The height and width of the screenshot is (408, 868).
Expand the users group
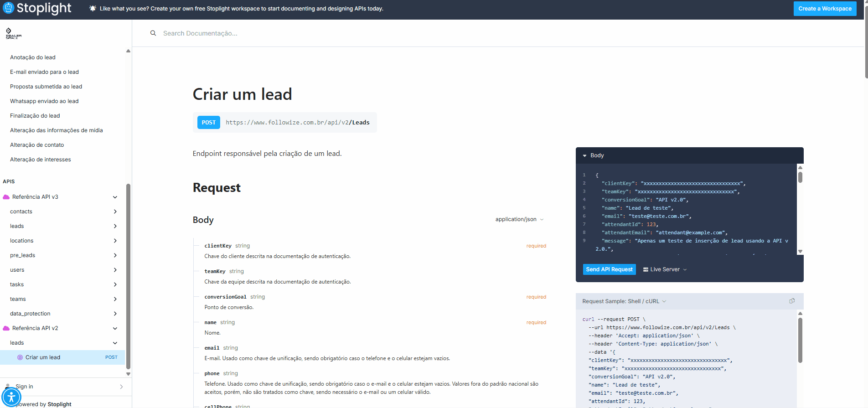(x=115, y=270)
